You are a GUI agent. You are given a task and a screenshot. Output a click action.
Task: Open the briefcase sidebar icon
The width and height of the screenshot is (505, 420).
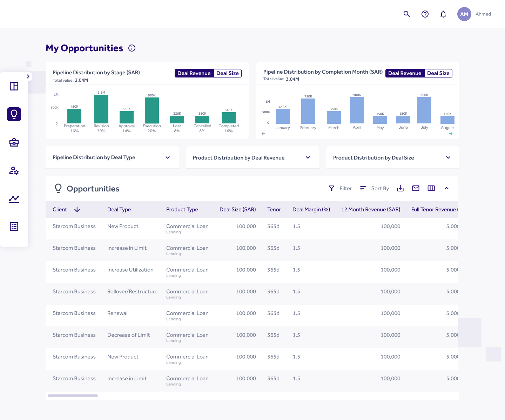tap(14, 142)
